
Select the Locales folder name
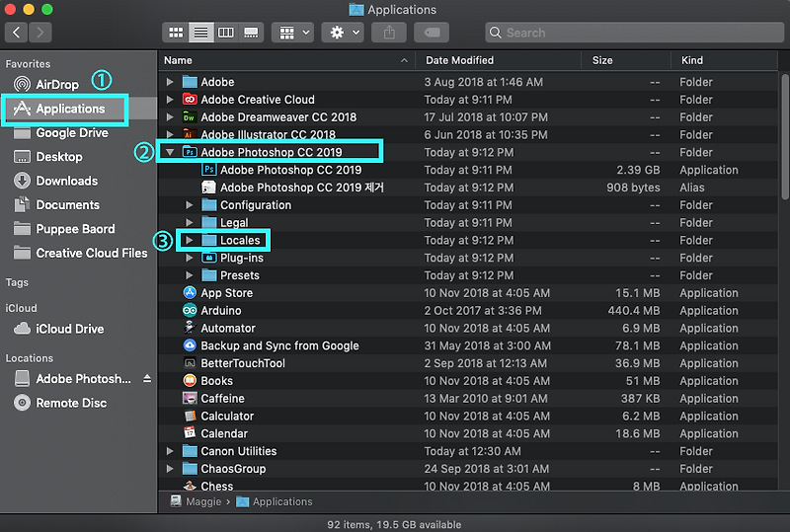click(240, 240)
